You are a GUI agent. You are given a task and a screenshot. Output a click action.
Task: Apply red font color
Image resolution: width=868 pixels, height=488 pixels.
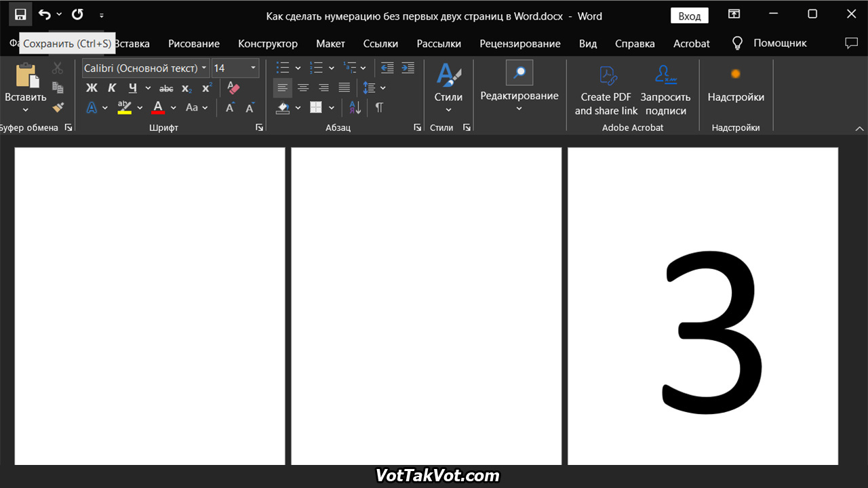pos(158,107)
